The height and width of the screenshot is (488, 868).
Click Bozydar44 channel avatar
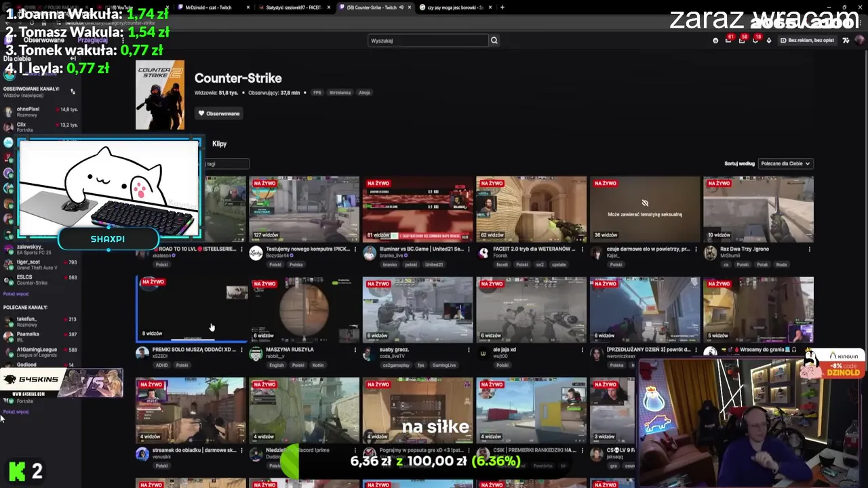[x=256, y=253]
